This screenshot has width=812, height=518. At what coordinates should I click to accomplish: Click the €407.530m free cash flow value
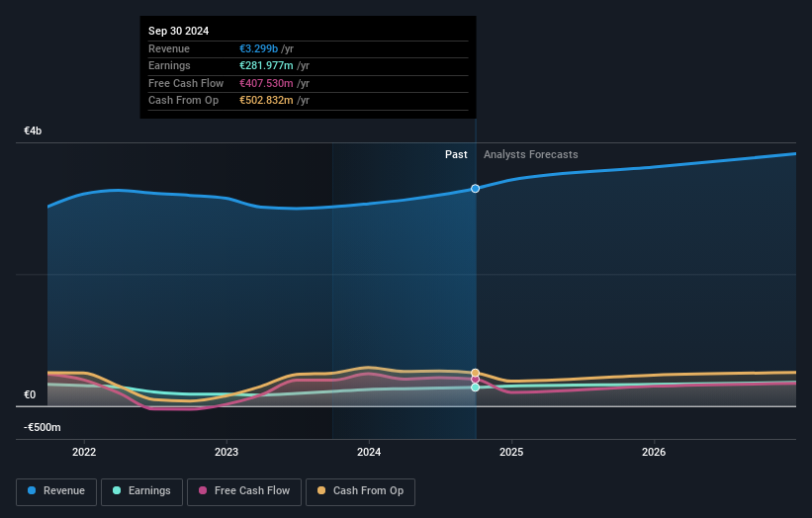(x=266, y=83)
